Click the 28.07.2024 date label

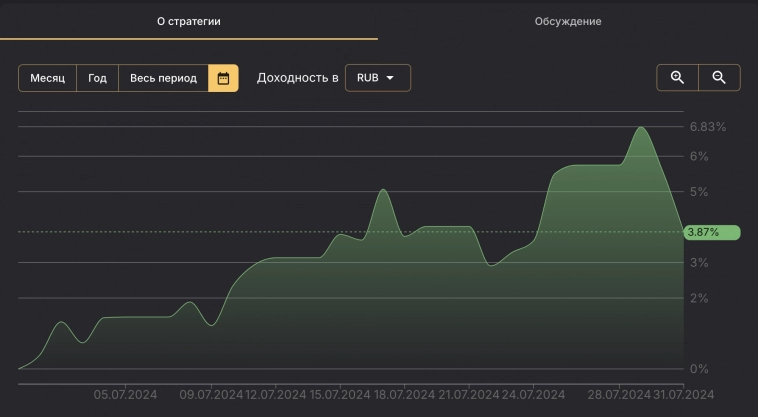pos(619,395)
